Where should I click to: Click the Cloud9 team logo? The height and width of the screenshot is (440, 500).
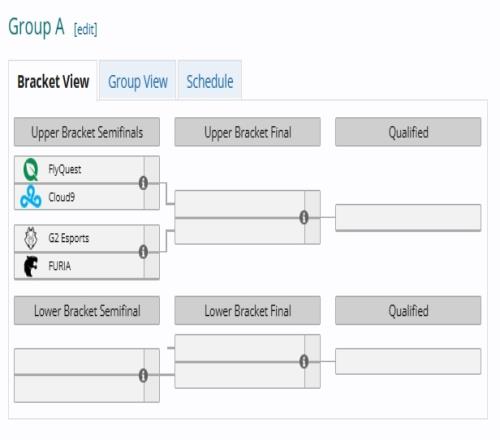(31, 197)
